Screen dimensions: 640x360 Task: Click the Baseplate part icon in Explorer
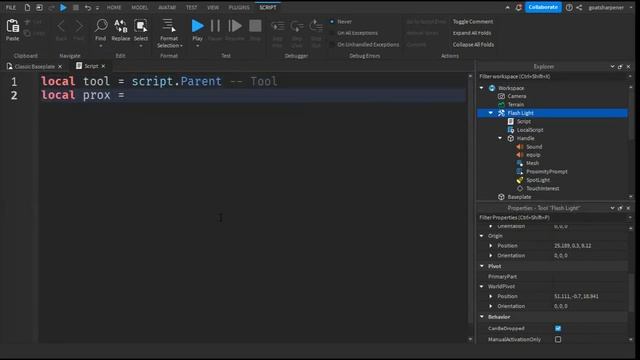click(501, 197)
